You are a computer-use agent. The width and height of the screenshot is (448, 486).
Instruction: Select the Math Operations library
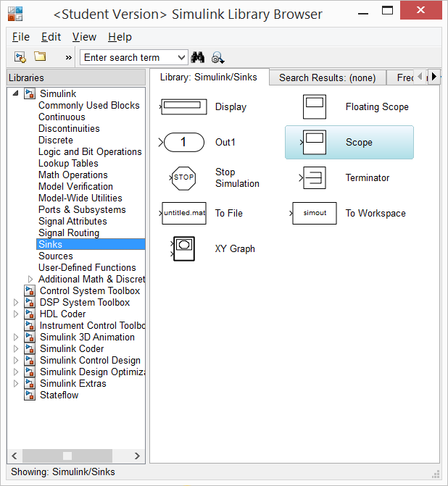(73, 175)
